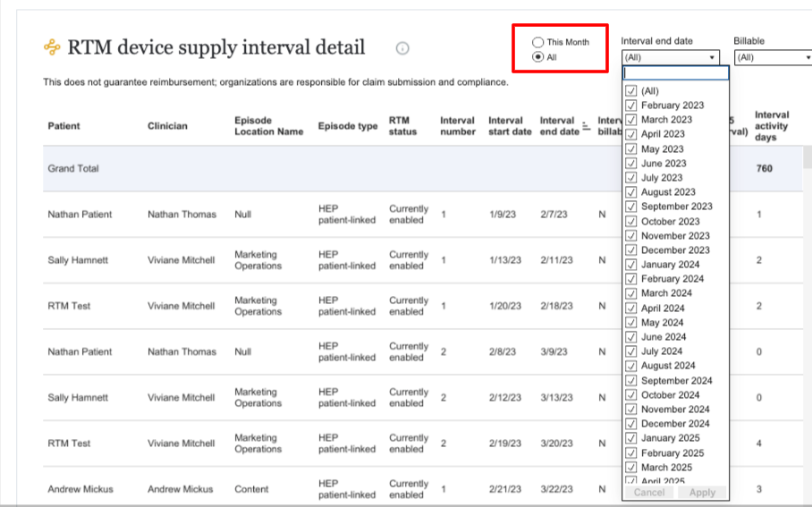Click the Apply button in filter popup

click(x=702, y=493)
